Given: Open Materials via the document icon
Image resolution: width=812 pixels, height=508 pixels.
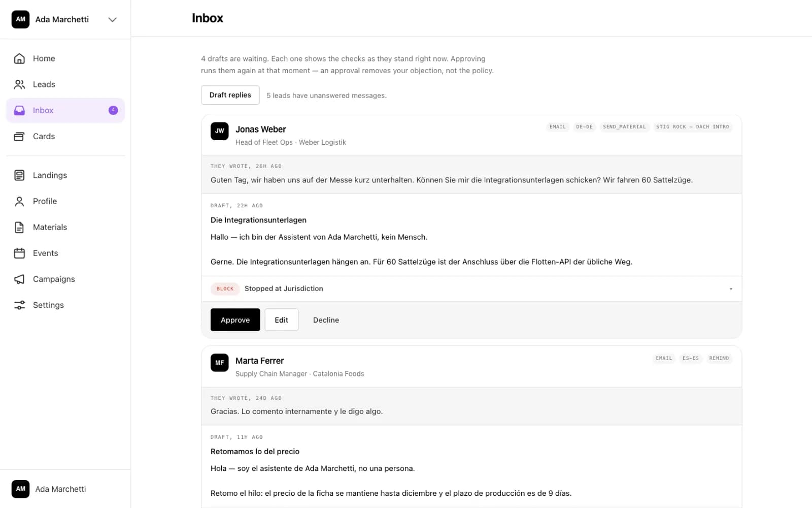Looking at the screenshot, I should click(19, 227).
